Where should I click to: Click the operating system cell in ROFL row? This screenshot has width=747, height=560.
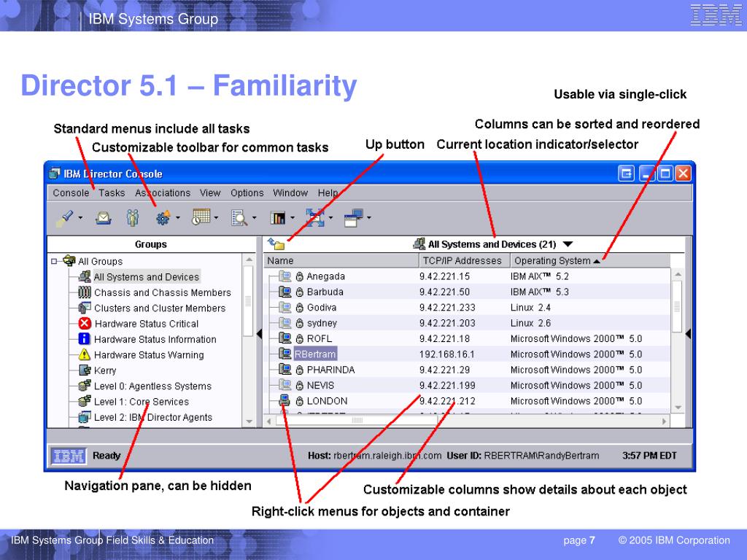click(576, 338)
